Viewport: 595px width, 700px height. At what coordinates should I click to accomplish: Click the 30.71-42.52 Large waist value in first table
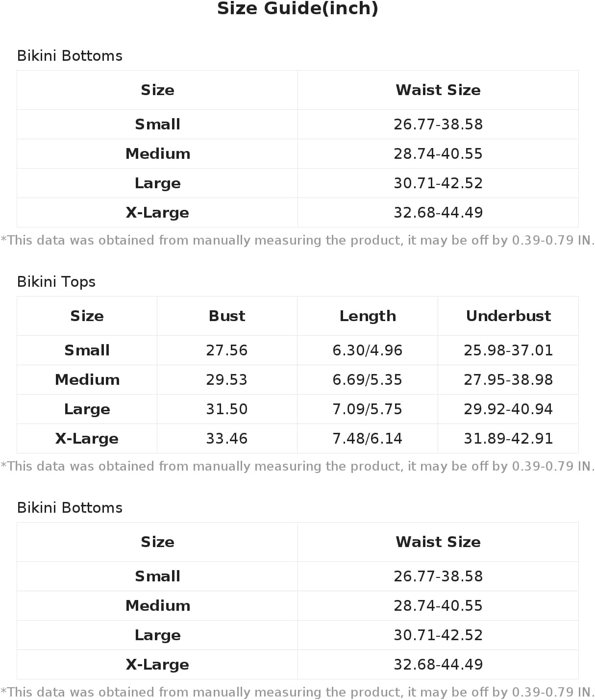click(x=438, y=183)
